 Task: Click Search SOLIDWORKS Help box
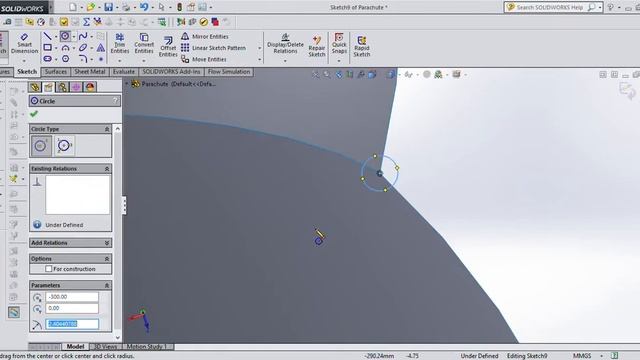point(553,7)
